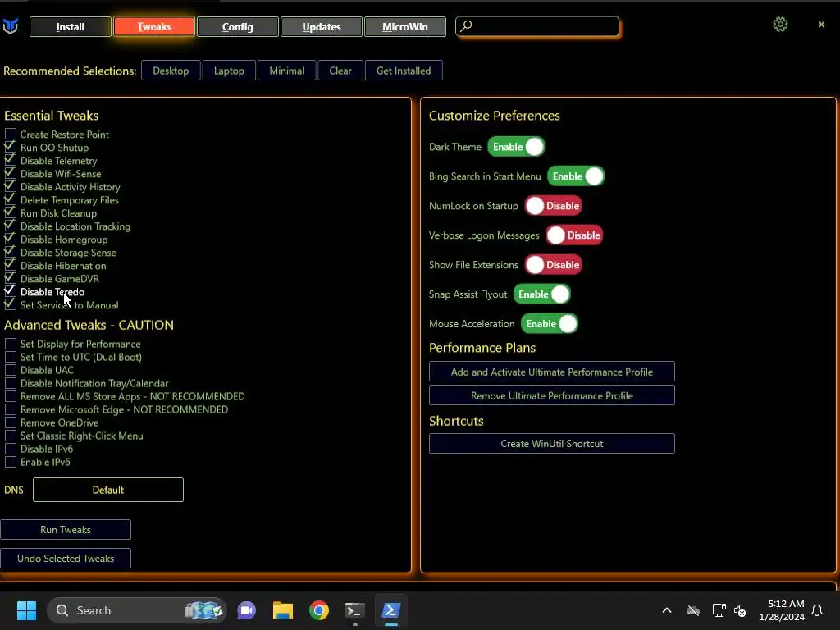Viewport: 840px width, 630px height.
Task: Switch to the Install tab
Action: 71,27
